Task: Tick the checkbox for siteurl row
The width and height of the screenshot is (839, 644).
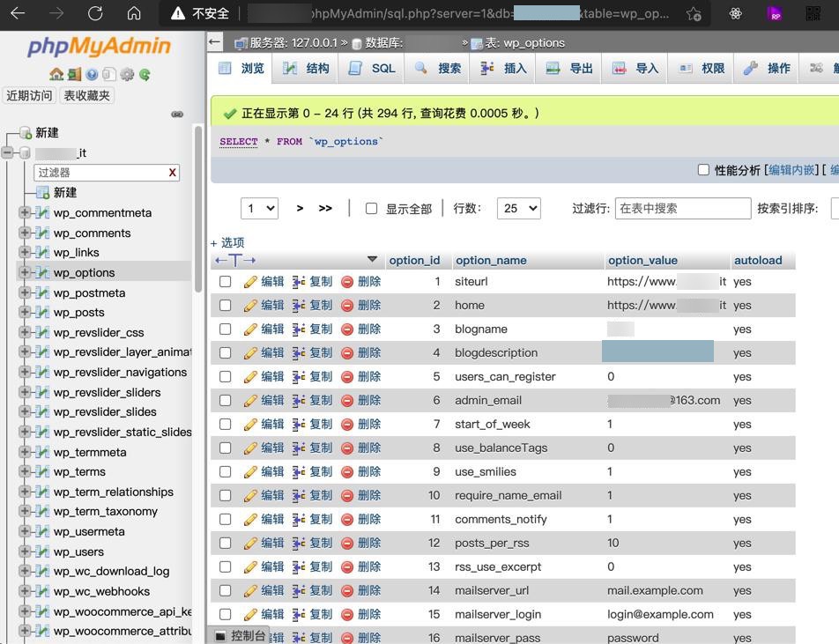Action: [x=226, y=282]
